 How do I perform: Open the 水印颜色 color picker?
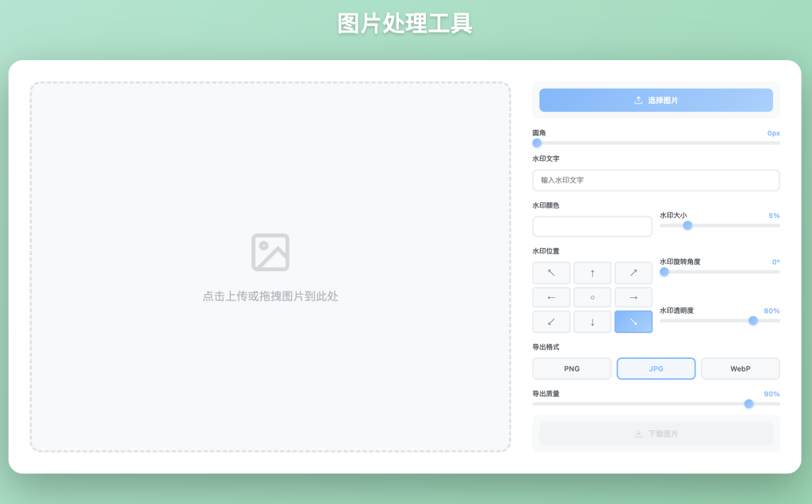592,227
